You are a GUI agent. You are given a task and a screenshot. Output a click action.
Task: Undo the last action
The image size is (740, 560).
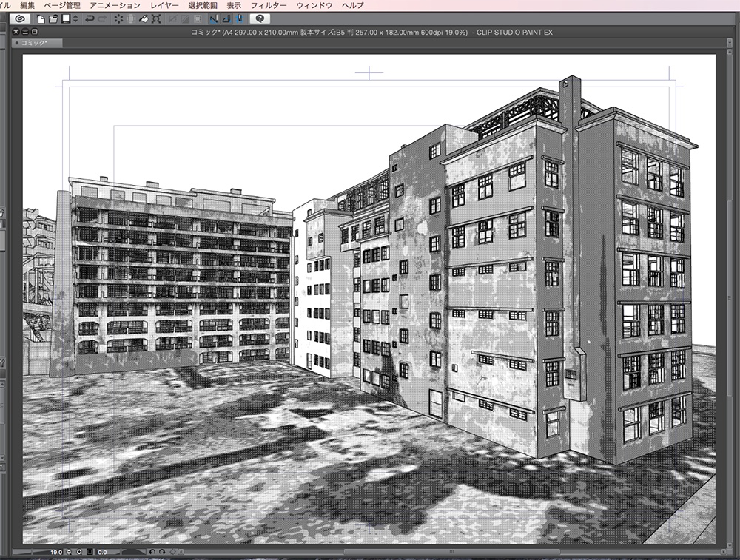90,19
